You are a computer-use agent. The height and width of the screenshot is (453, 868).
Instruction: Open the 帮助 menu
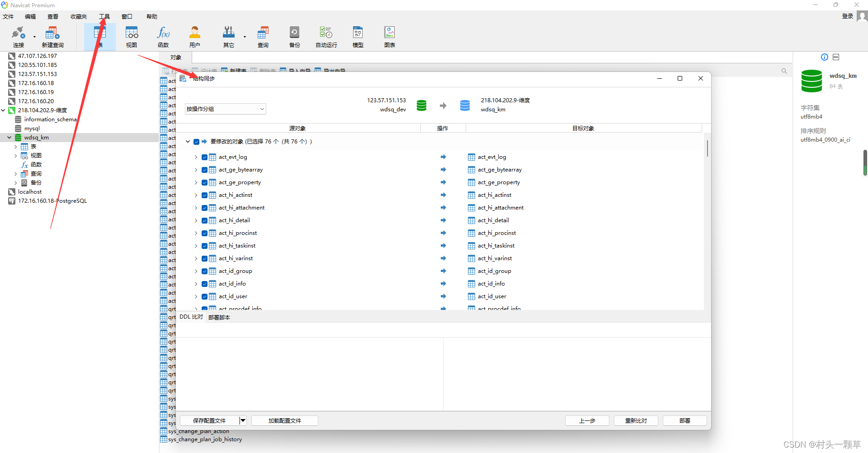[152, 17]
